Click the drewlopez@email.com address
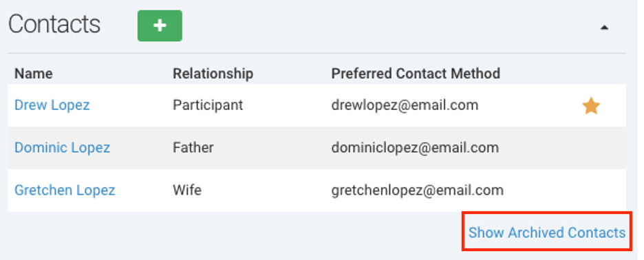 (x=405, y=105)
